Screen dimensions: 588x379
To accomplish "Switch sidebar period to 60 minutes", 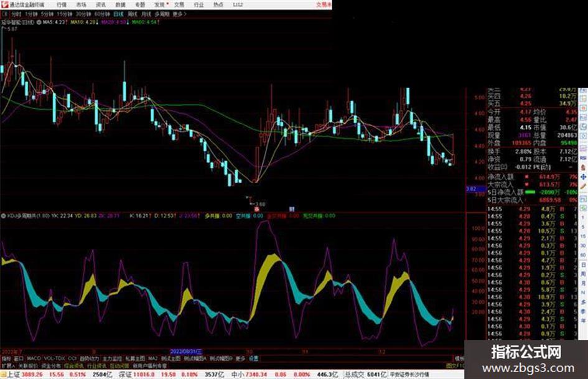I will pyautogui.click(x=583, y=255).
